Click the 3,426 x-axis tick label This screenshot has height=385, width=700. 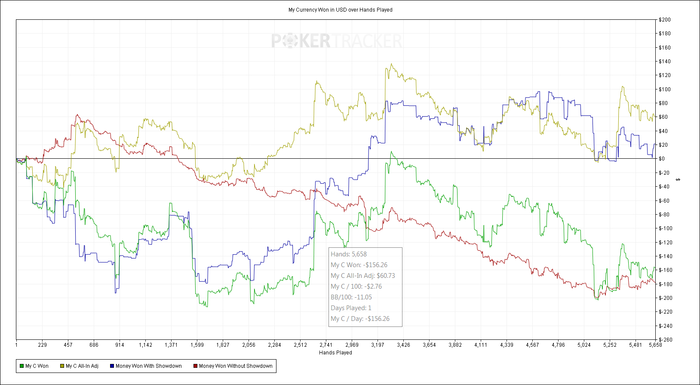(404, 345)
